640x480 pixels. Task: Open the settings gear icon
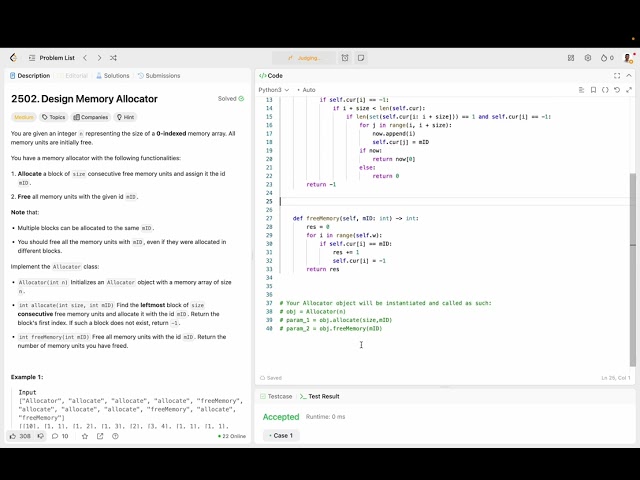click(x=588, y=58)
